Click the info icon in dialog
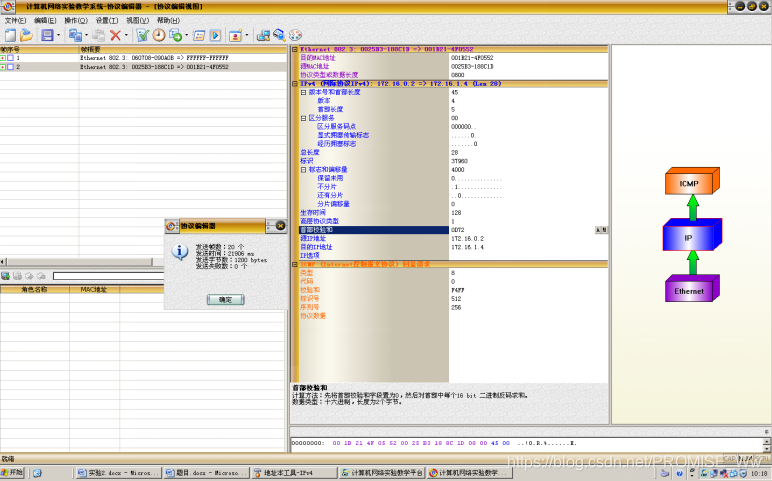The width and height of the screenshot is (772, 481). pyautogui.click(x=179, y=252)
